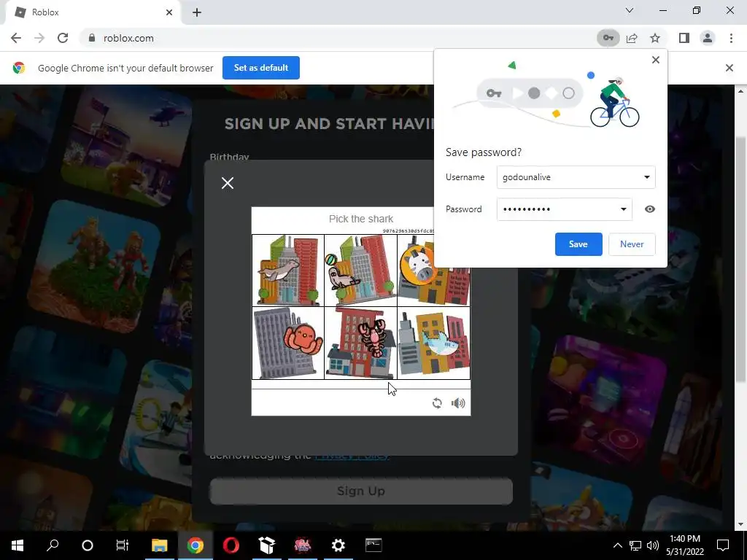This screenshot has width=747, height=560.
Task: Open the command prompt taskbar icon
Action: (x=373, y=545)
